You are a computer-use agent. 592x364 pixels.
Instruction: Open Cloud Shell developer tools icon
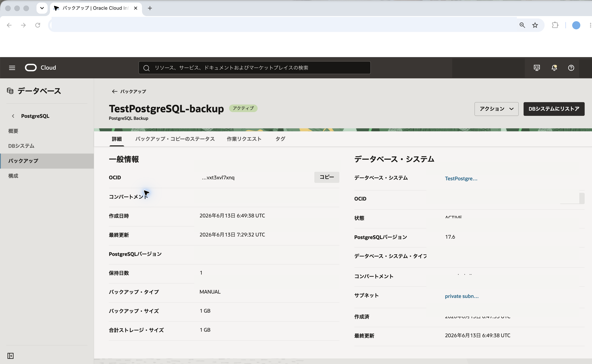(x=537, y=68)
